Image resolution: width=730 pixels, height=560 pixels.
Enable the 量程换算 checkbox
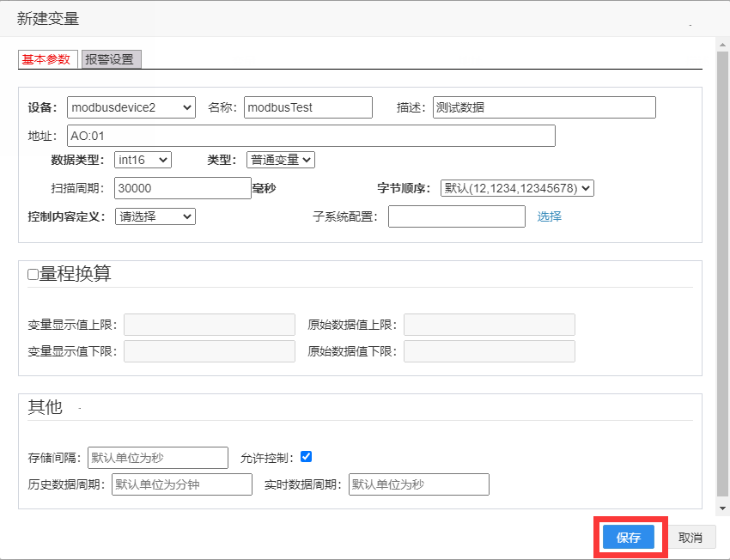point(33,275)
